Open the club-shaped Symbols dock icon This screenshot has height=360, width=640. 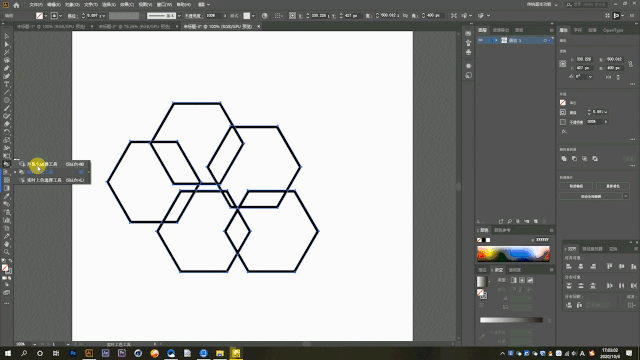point(469,52)
